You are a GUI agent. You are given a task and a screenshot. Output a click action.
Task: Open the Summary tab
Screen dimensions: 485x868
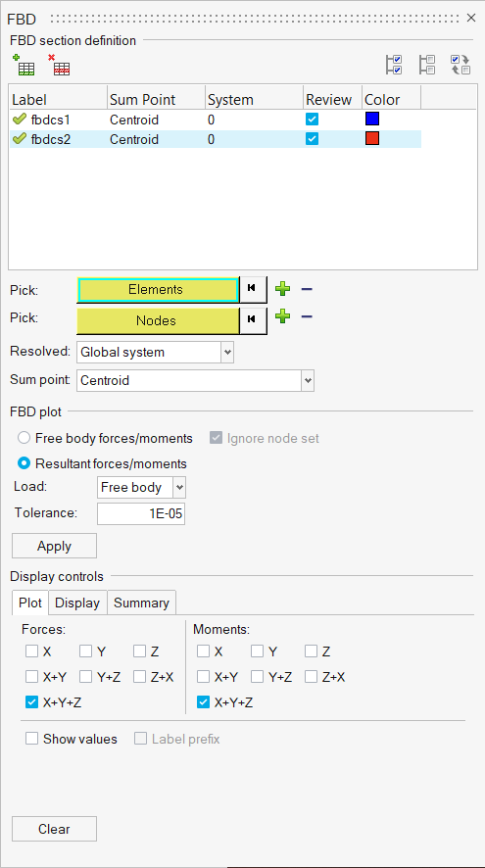click(141, 603)
